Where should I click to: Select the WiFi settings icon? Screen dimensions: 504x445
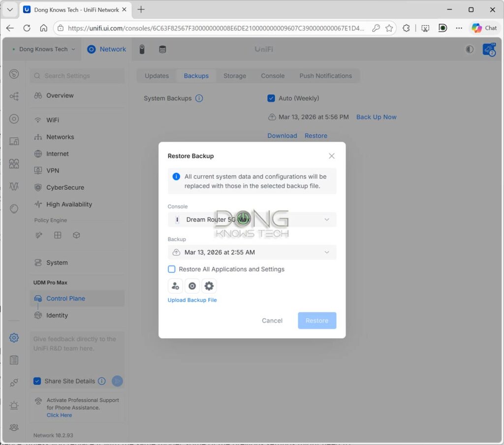(39, 119)
